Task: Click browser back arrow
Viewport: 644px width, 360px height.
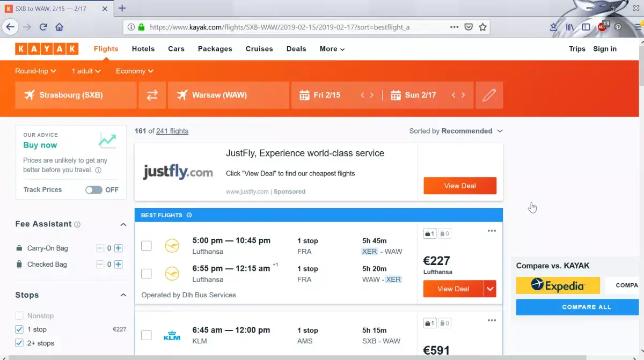Action: tap(10, 27)
